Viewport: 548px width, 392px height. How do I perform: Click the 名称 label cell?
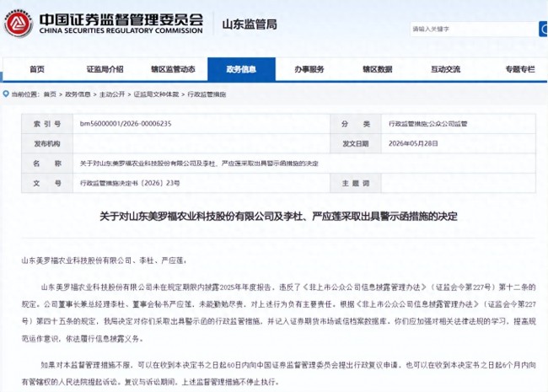click(47, 164)
